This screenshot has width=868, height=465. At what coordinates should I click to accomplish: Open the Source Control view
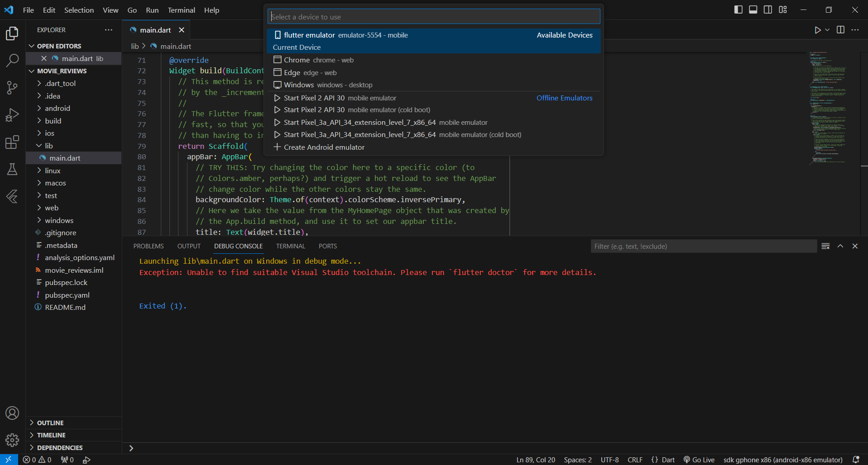12,88
